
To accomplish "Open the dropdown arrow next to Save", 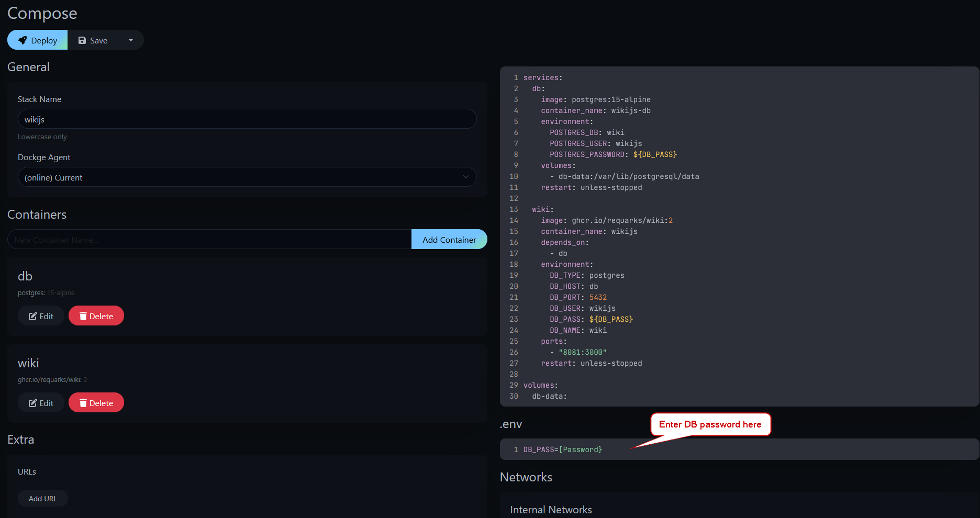I will pos(131,40).
